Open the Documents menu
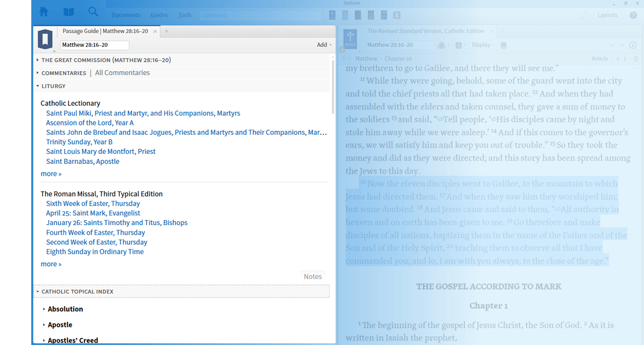 tap(126, 15)
